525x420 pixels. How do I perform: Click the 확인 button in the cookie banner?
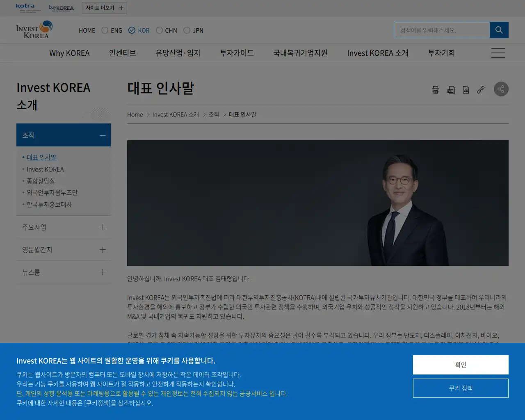[460, 365]
